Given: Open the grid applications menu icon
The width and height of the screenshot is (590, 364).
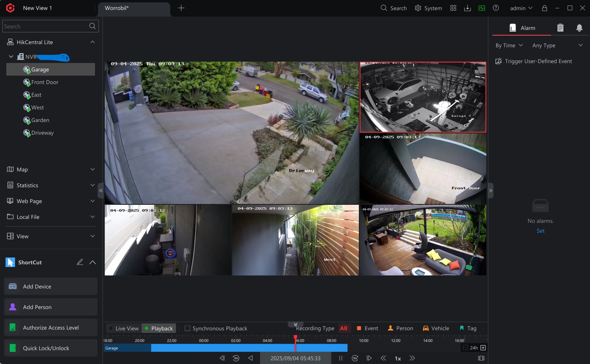Looking at the screenshot, I should click(453, 8).
